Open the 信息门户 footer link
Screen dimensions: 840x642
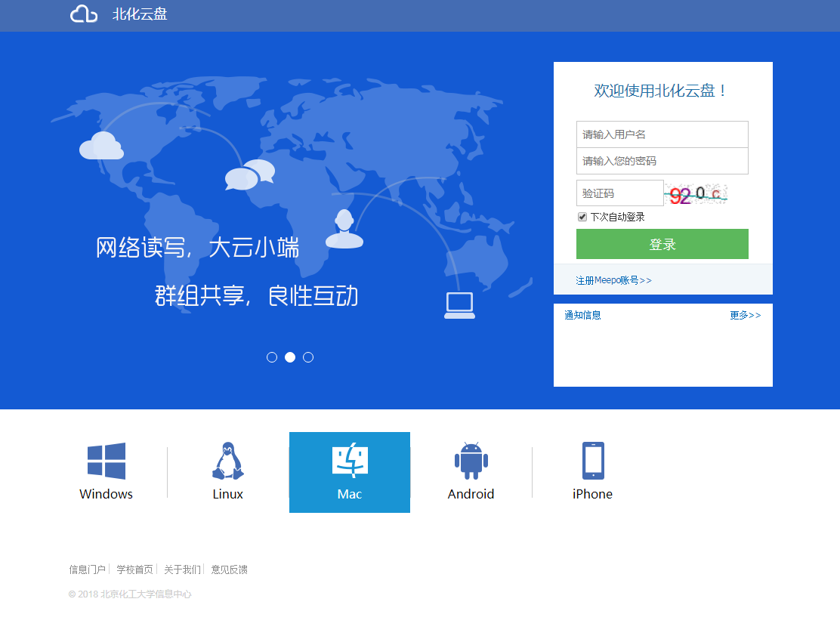pyautogui.click(x=87, y=569)
